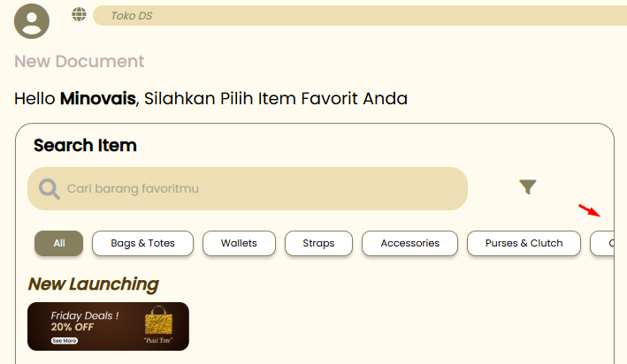
Task: Focus the Toko DS top bar field
Action: click(x=360, y=16)
